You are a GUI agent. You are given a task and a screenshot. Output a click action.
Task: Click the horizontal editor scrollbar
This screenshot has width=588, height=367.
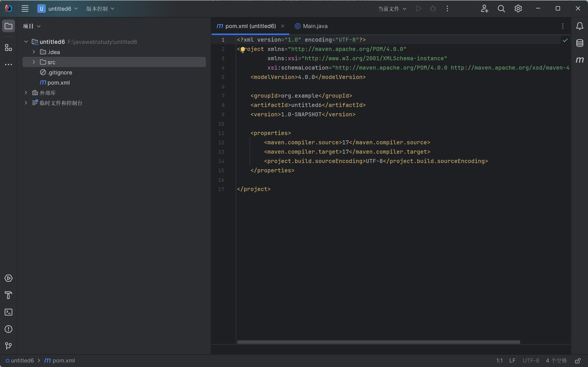coord(378,342)
